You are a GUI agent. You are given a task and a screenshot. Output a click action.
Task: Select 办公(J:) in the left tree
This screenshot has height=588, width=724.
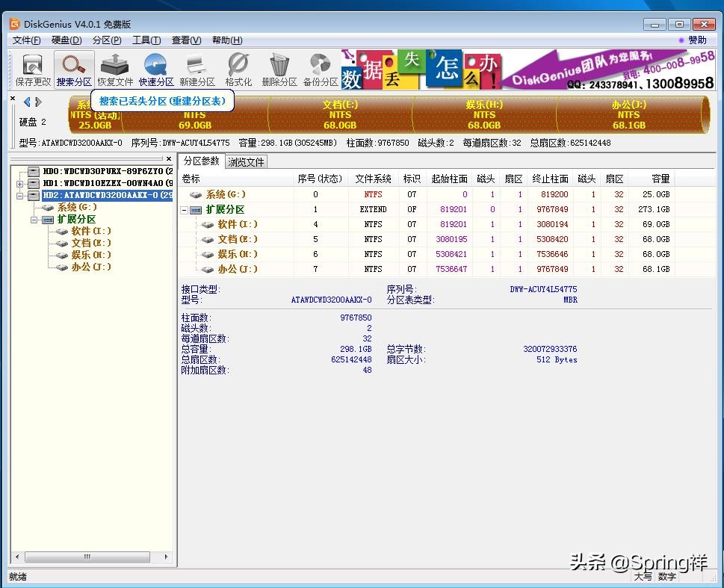click(91, 267)
